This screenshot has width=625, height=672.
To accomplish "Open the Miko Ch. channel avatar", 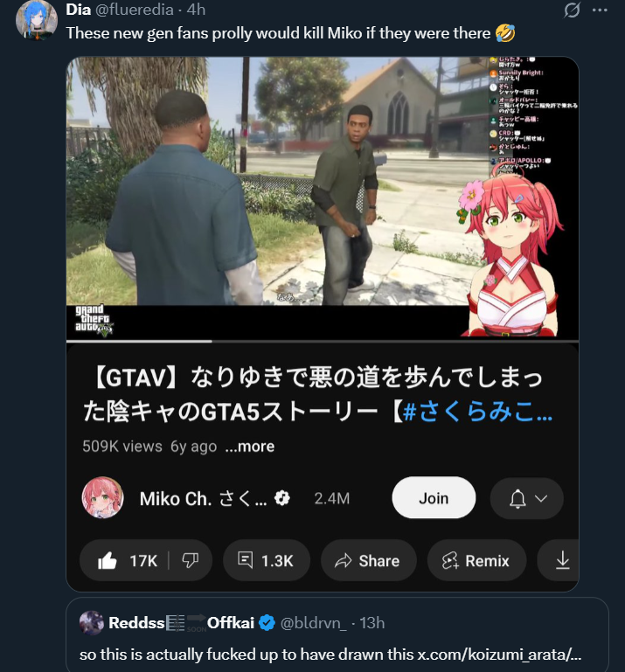I will tap(103, 497).
